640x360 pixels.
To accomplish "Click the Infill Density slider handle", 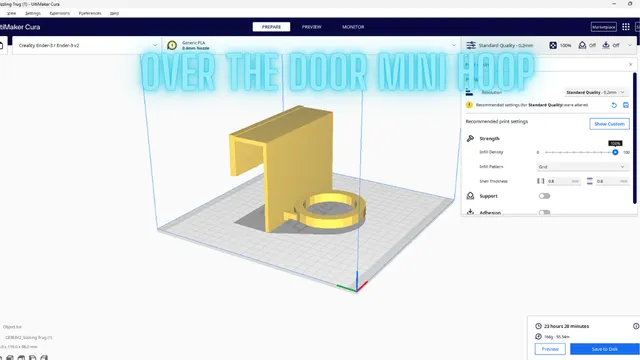I will [x=615, y=152].
